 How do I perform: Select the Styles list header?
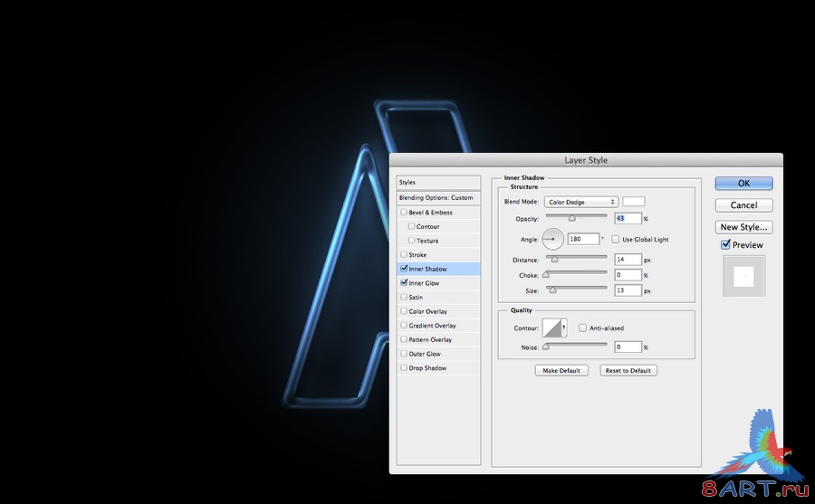tap(438, 183)
